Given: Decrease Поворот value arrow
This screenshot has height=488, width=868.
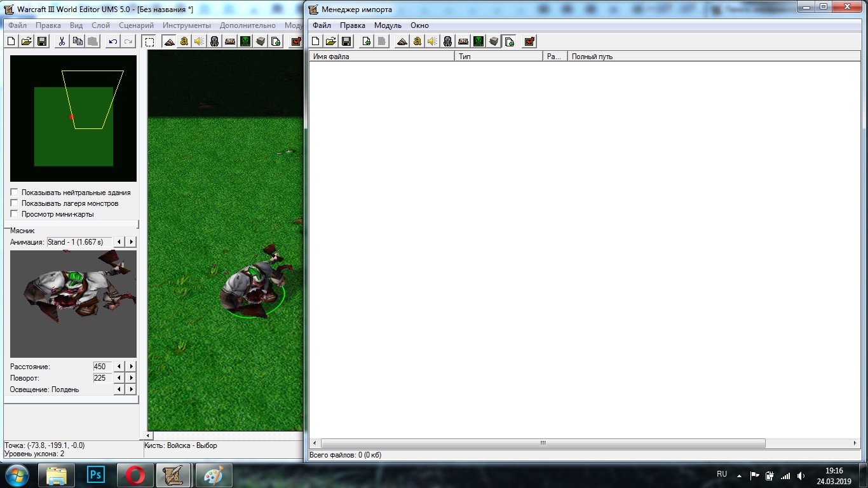Looking at the screenshot, I should point(119,378).
